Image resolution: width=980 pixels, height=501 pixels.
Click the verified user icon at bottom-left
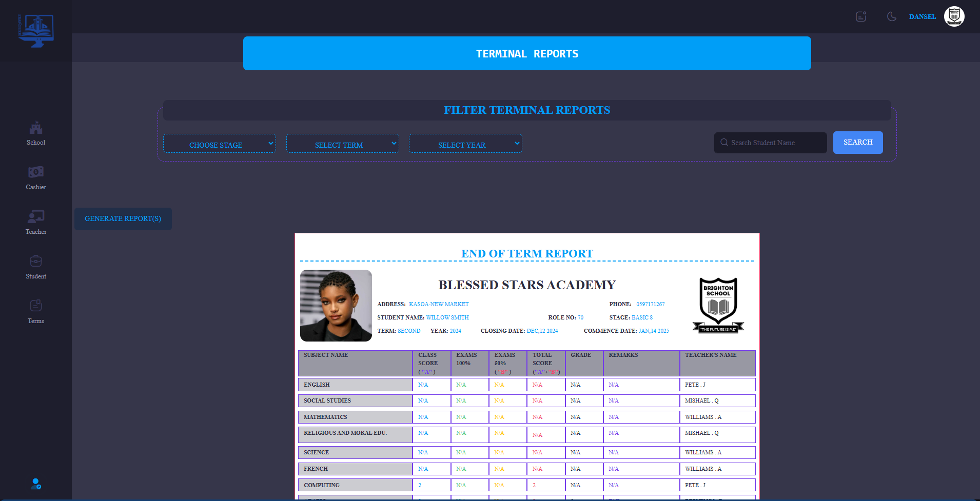tap(36, 484)
